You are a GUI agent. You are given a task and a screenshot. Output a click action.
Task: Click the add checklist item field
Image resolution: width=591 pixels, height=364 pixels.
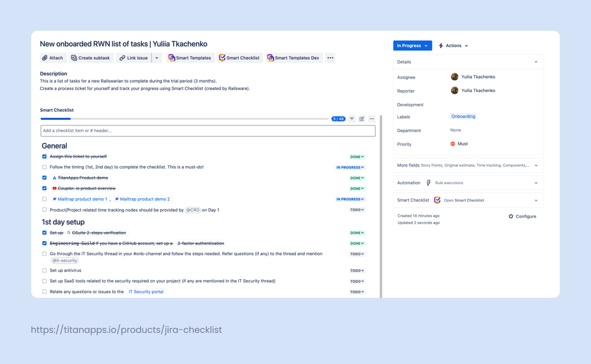pos(207,129)
